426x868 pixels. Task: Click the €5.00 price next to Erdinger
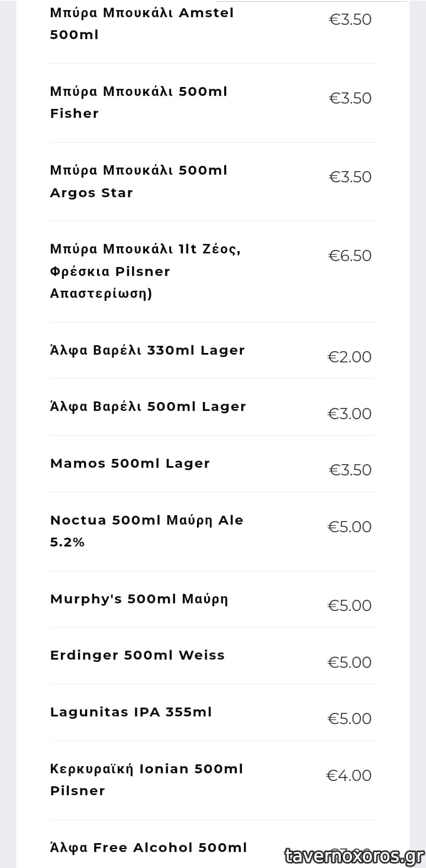350,662
